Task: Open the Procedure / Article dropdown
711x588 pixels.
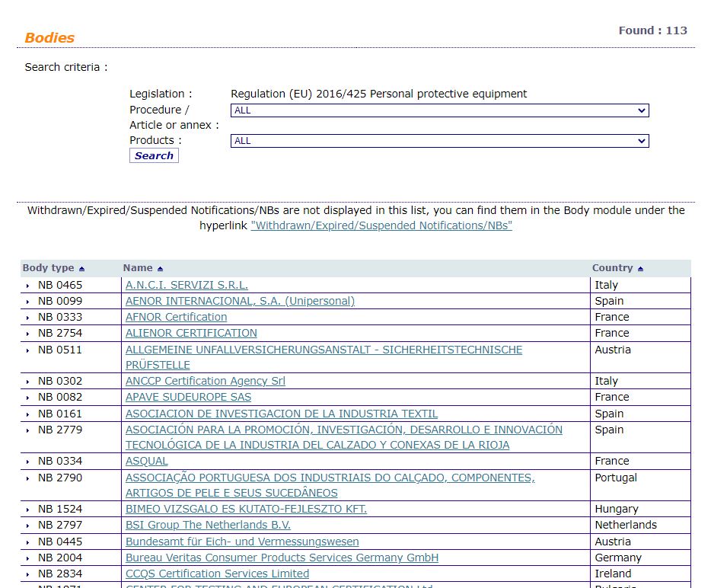Action: pyautogui.click(x=439, y=110)
